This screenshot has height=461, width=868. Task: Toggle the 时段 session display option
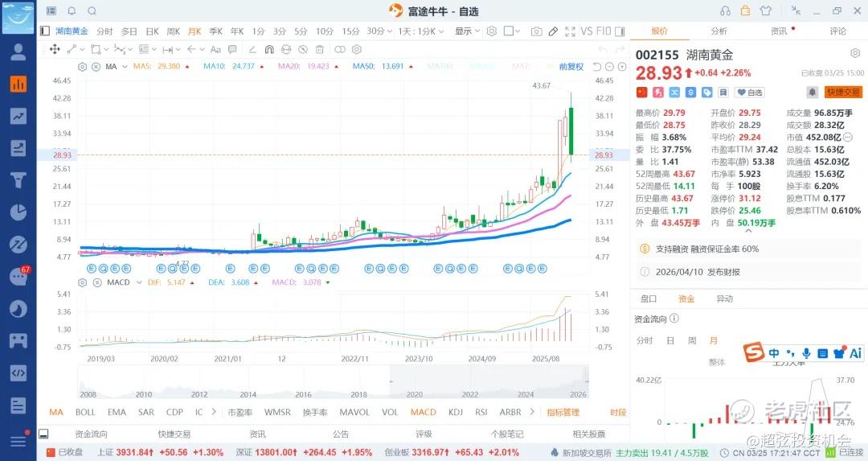618,412
